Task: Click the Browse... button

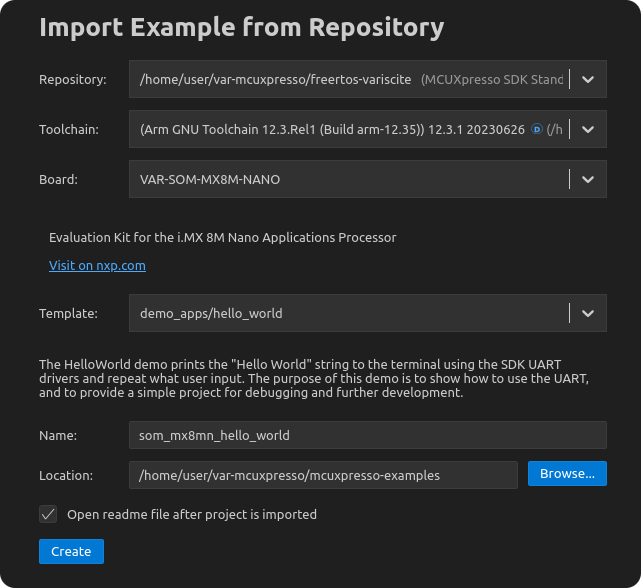Action: (x=567, y=474)
